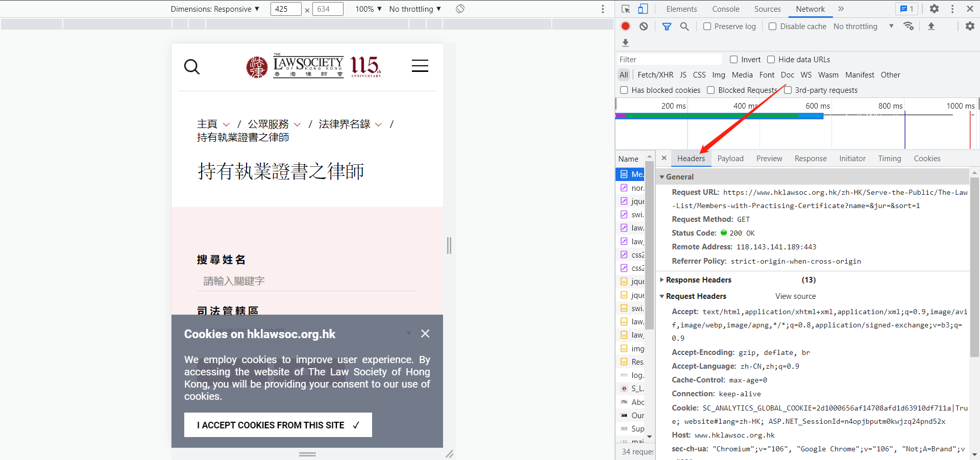
Task: Switch to the Elements tab
Action: pos(681,9)
